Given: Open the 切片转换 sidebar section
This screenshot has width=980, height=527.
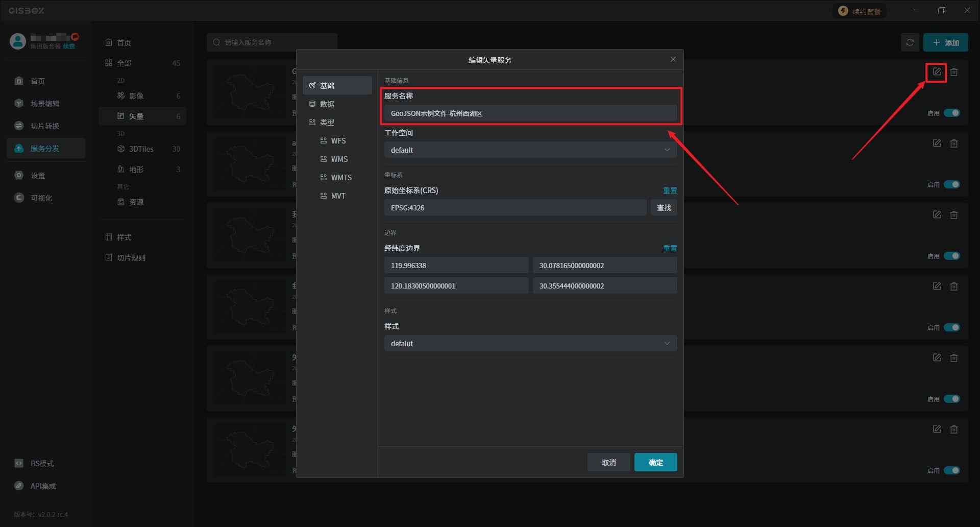Looking at the screenshot, I should (45, 126).
